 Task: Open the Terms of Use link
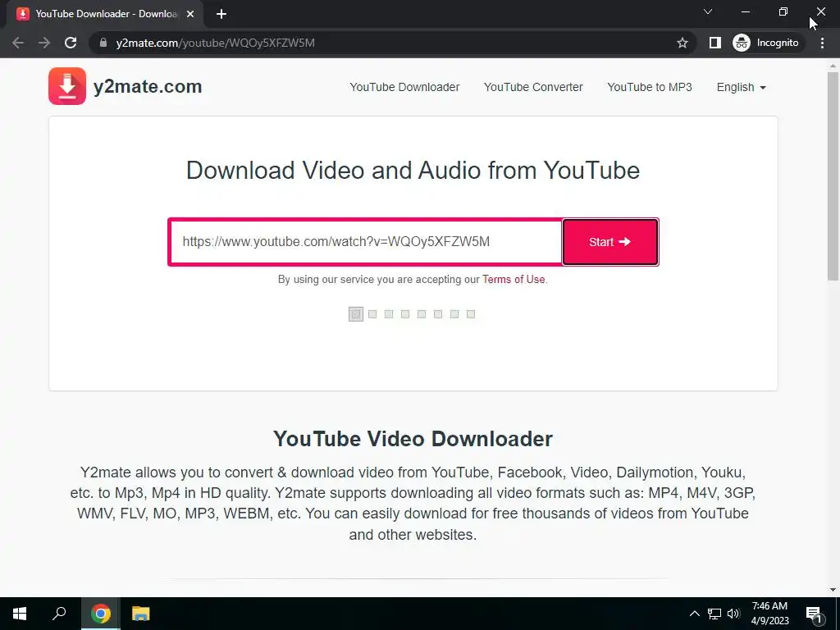(x=514, y=279)
